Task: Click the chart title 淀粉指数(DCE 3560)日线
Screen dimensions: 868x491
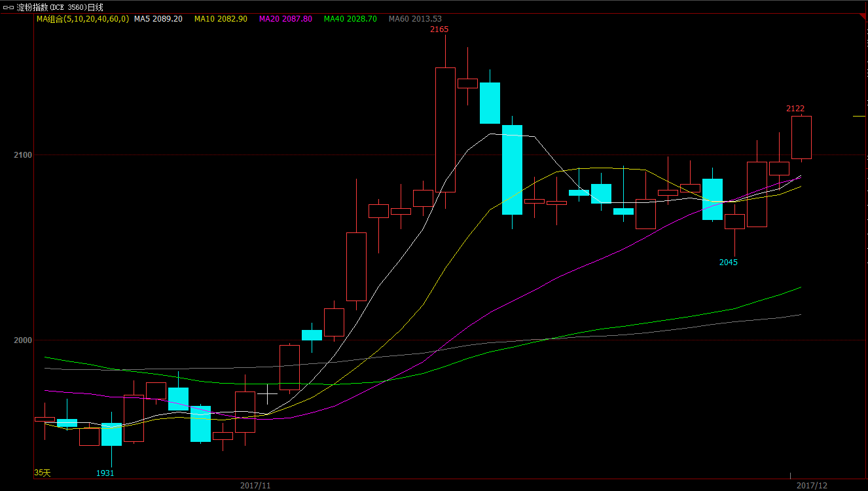Action: (60, 7)
